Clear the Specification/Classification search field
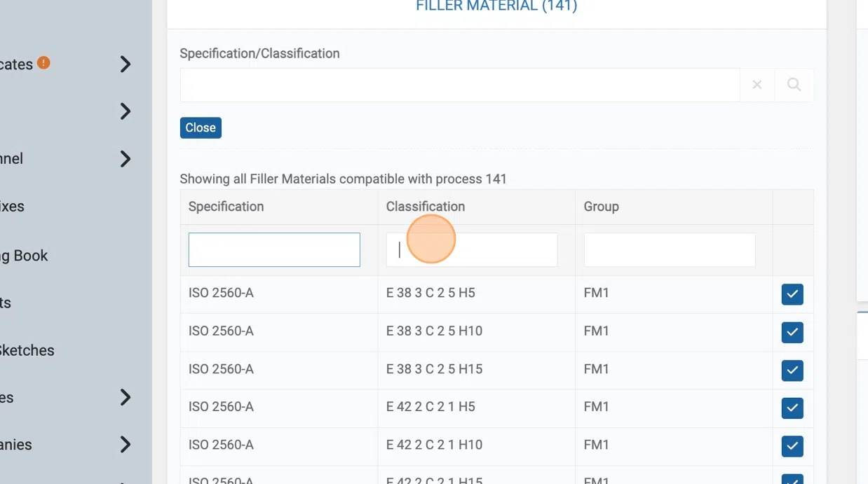 [757, 85]
